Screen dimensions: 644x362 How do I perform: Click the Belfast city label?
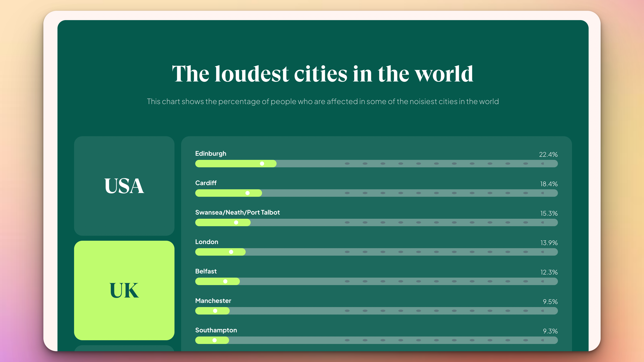(x=206, y=271)
